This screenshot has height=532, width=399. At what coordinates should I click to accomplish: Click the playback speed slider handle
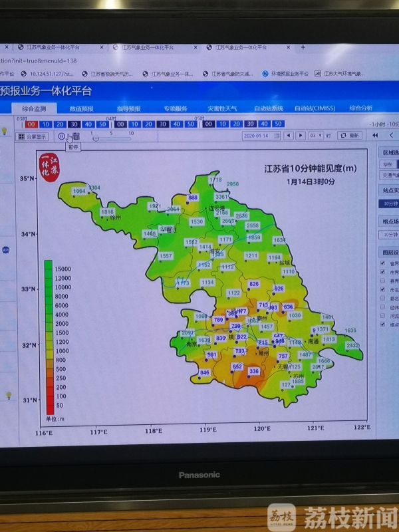96,138
